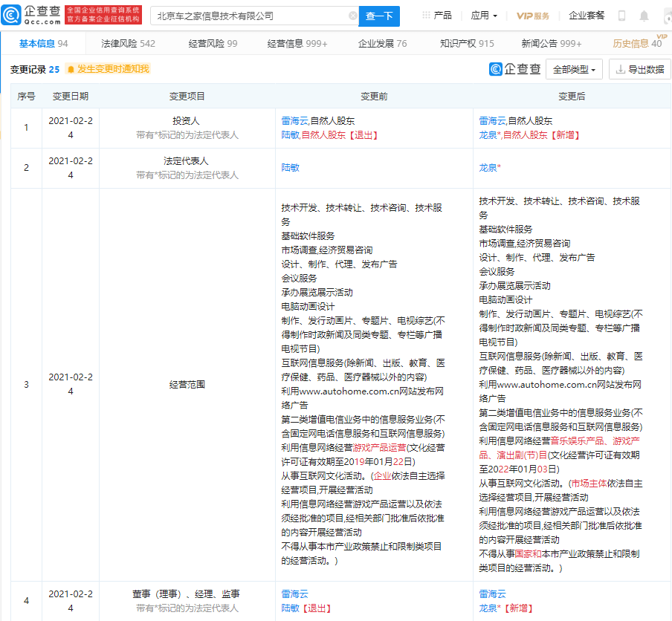This screenshot has width=672, height=621.
Task: Click 变更记录 25 section heading
Action: 35,69
